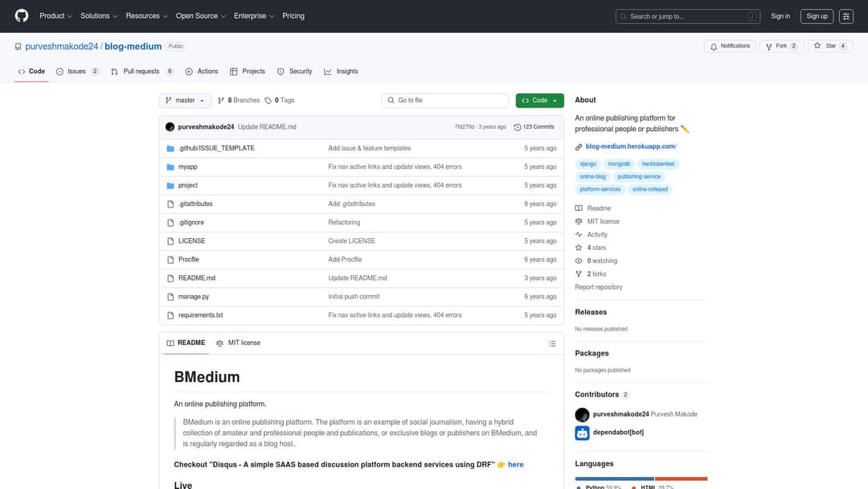The width and height of the screenshot is (868, 489).
Task: Expand the green Code dropdown button
Action: (x=540, y=101)
